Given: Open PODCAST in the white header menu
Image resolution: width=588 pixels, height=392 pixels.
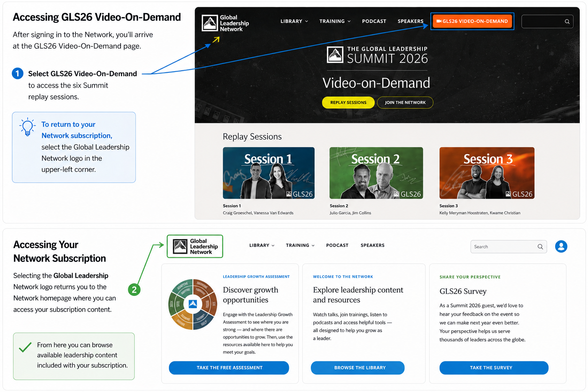Looking at the screenshot, I should pos(337,245).
